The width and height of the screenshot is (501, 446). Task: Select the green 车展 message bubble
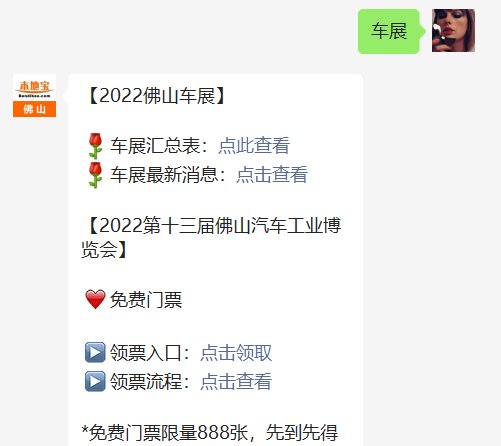tap(389, 31)
